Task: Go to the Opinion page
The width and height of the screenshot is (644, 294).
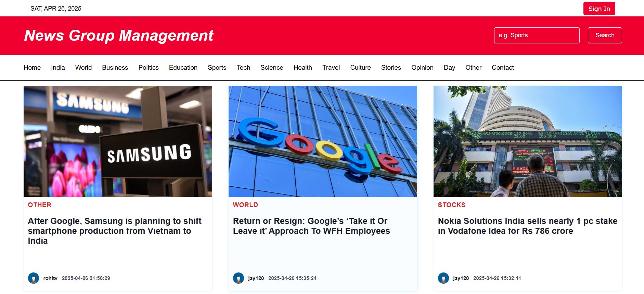Action: [x=422, y=68]
